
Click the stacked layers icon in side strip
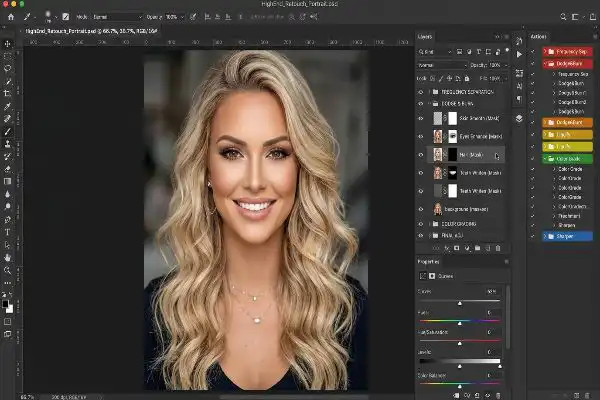coord(519,118)
